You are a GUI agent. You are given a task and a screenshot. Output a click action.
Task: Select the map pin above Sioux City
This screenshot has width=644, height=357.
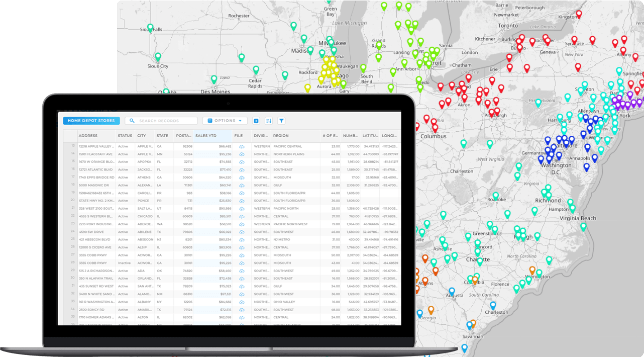158,56
